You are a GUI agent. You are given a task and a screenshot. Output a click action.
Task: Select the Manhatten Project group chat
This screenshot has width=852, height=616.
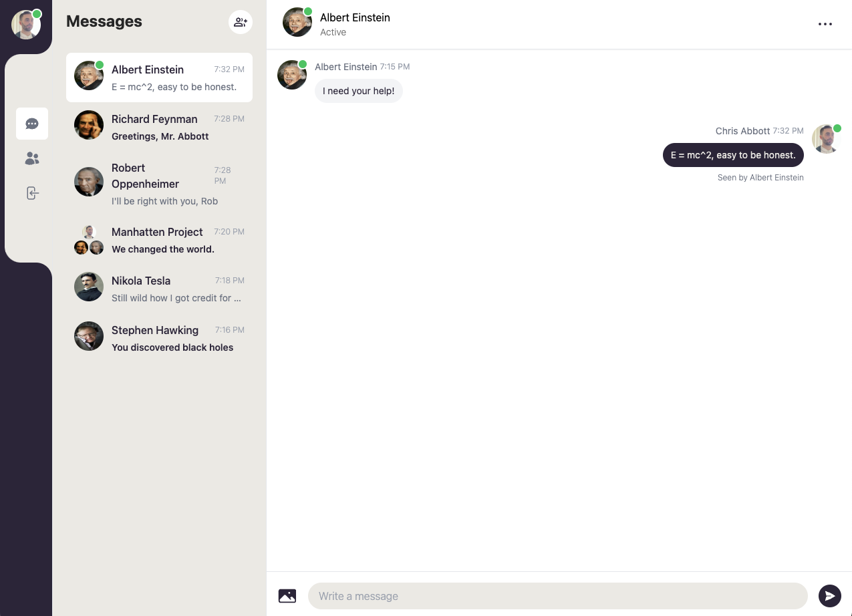tap(159, 240)
